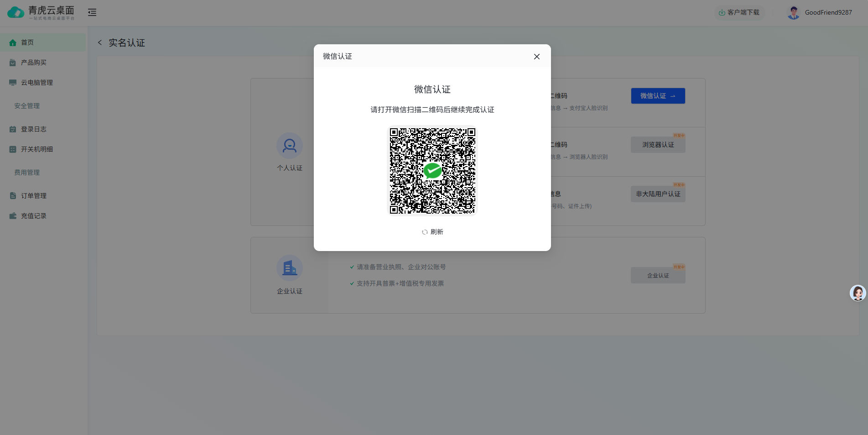Open 云电脑管理 in the sidebar
Viewport: 868px width, 435px height.
coord(43,83)
